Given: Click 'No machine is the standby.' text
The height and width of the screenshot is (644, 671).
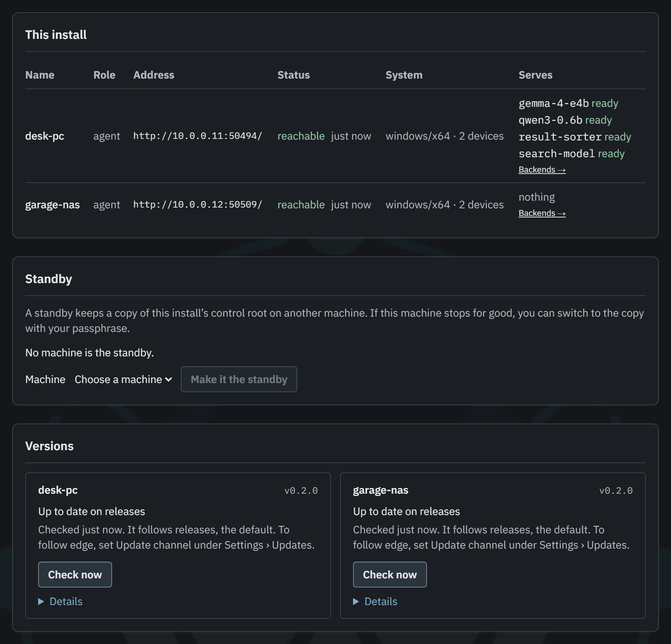Looking at the screenshot, I should (90, 353).
